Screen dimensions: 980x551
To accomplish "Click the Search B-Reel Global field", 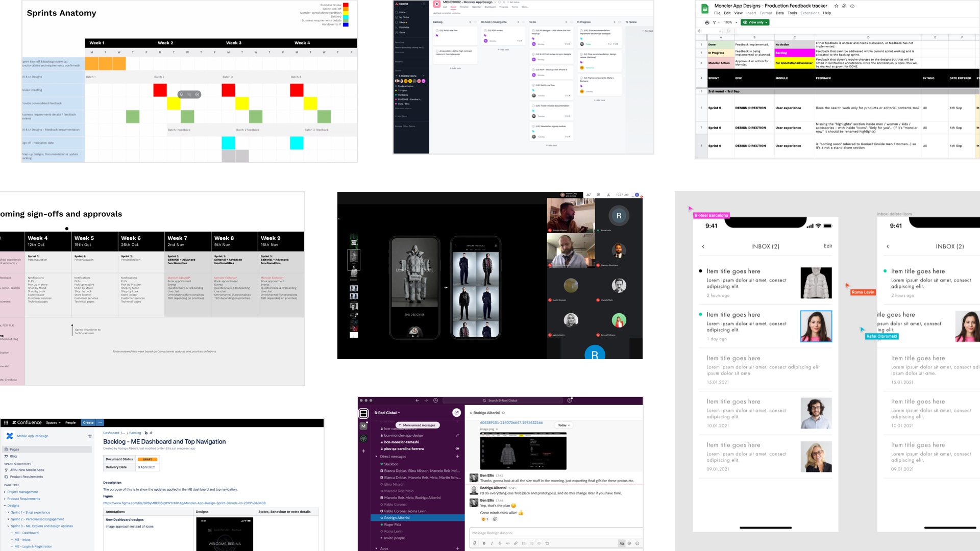I will tap(503, 400).
